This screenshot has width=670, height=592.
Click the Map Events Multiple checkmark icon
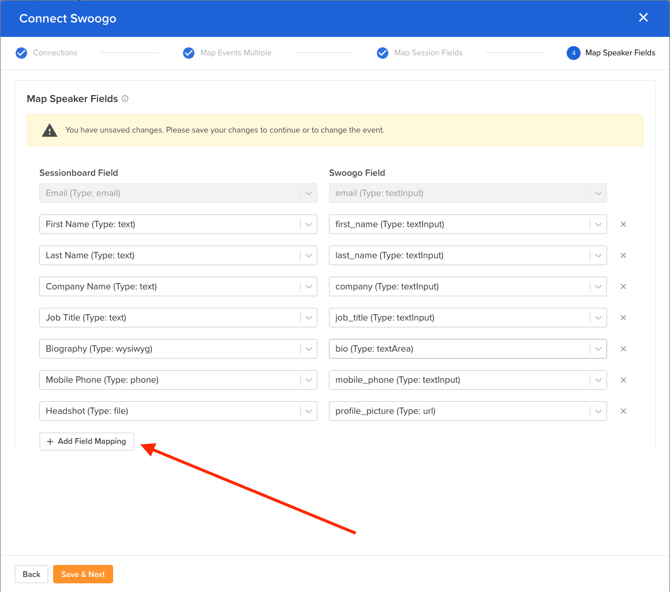click(x=188, y=53)
